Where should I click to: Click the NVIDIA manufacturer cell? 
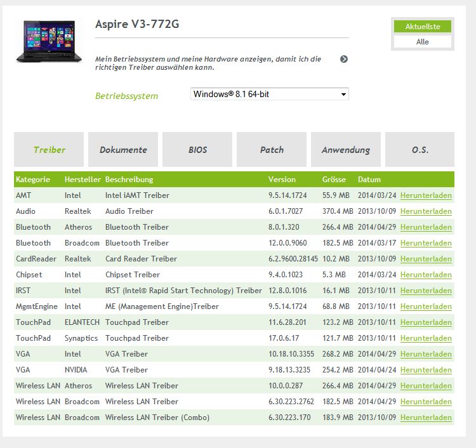(76, 370)
